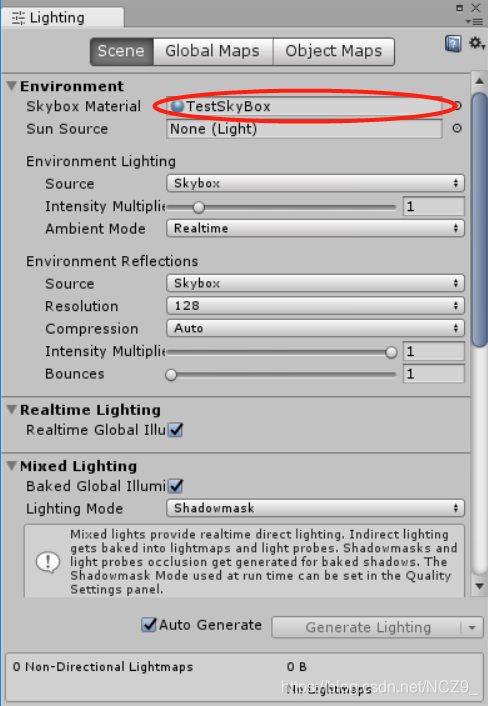Open the Ambient Mode dropdown
The height and width of the screenshot is (706, 488).
[x=315, y=228]
